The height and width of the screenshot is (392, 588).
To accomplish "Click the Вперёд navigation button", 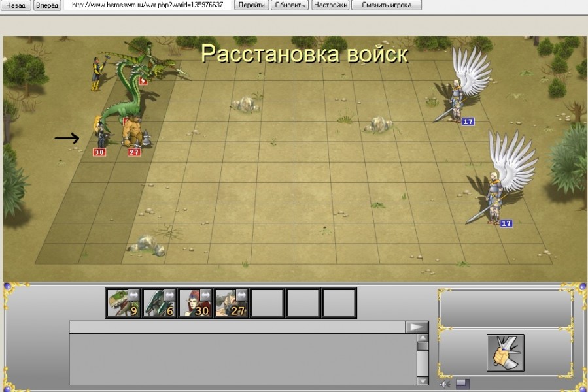I will coord(47,5).
